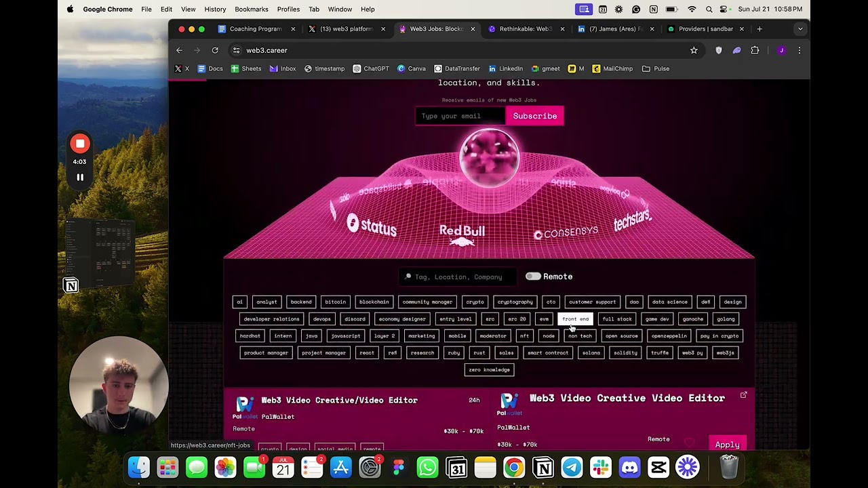This screenshot has width=868, height=488.
Task: Select the blockchain tag
Action: 374,302
